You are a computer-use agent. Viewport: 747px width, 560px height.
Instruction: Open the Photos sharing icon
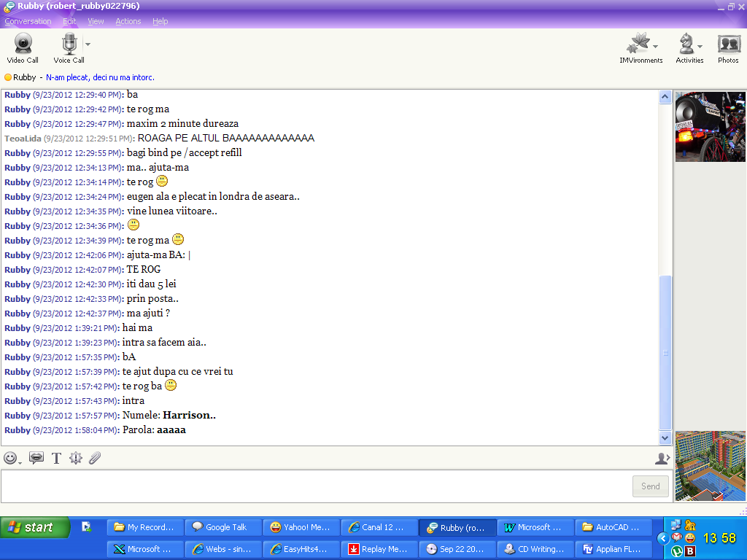coord(728,45)
